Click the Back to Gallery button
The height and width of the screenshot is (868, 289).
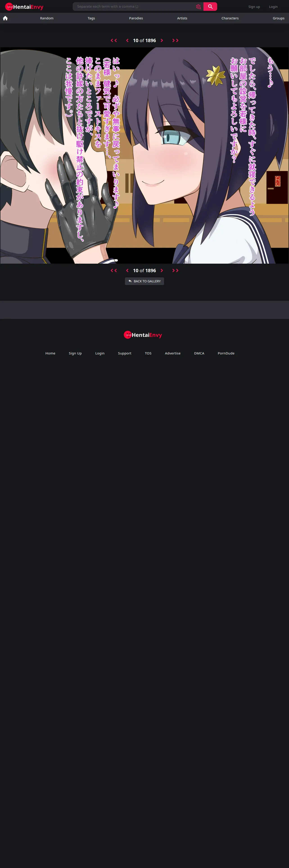coord(144,281)
